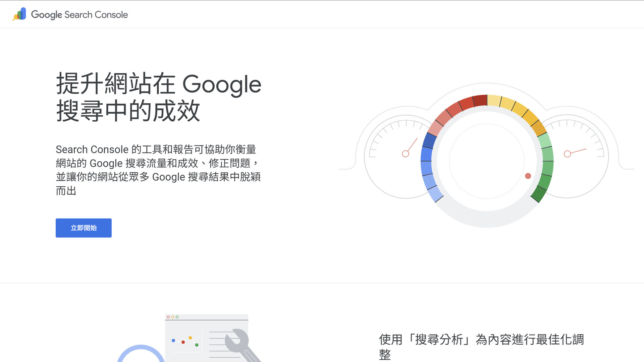Select the red dot inside the center dial
The image size is (644, 362).
click(x=528, y=176)
